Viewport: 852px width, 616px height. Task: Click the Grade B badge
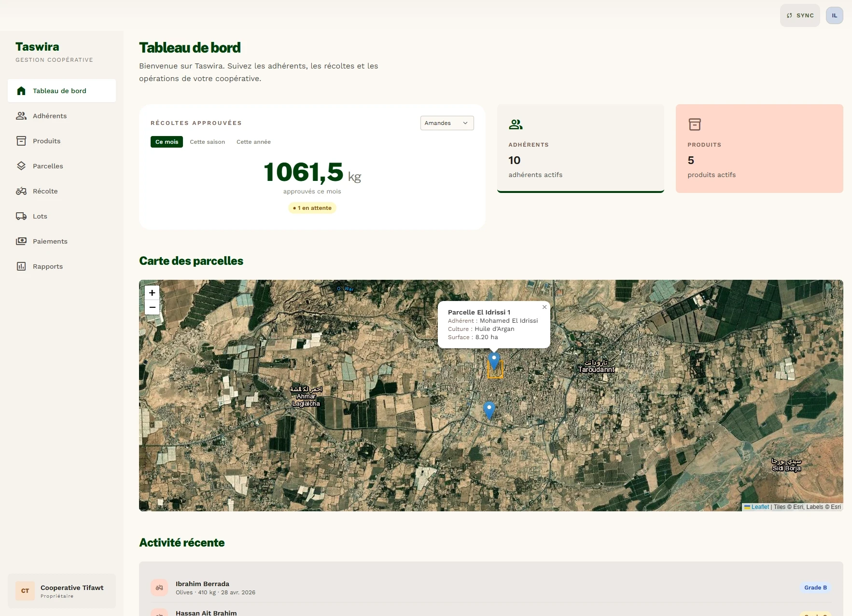coord(815,588)
